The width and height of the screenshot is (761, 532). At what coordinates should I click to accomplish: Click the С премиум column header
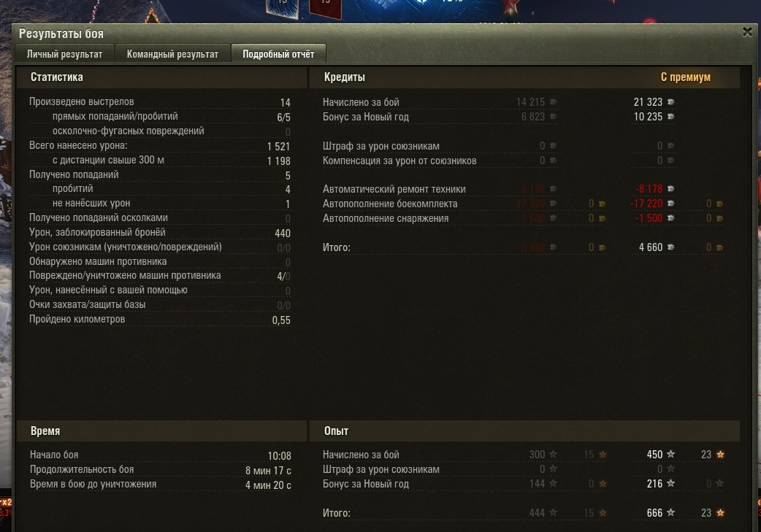click(x=685, y=77)
